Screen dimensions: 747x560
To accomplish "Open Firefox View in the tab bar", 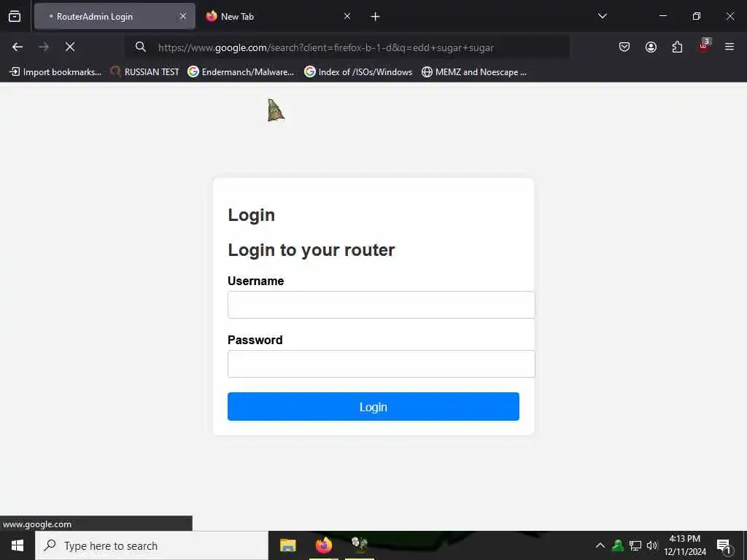I will click(15, 17).
